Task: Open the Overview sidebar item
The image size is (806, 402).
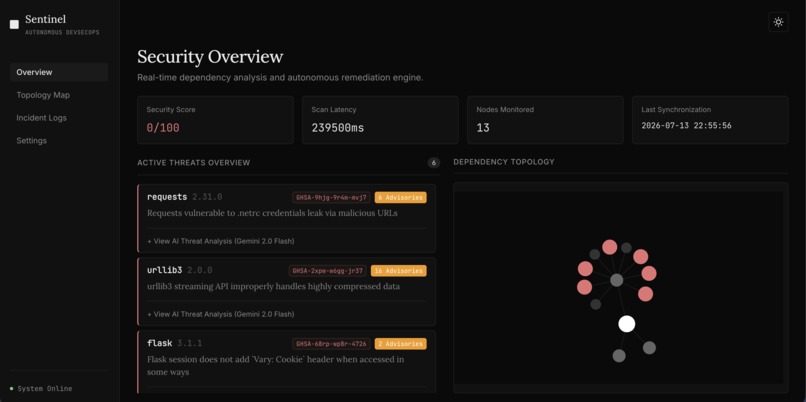Action: [x=59, y=72]
